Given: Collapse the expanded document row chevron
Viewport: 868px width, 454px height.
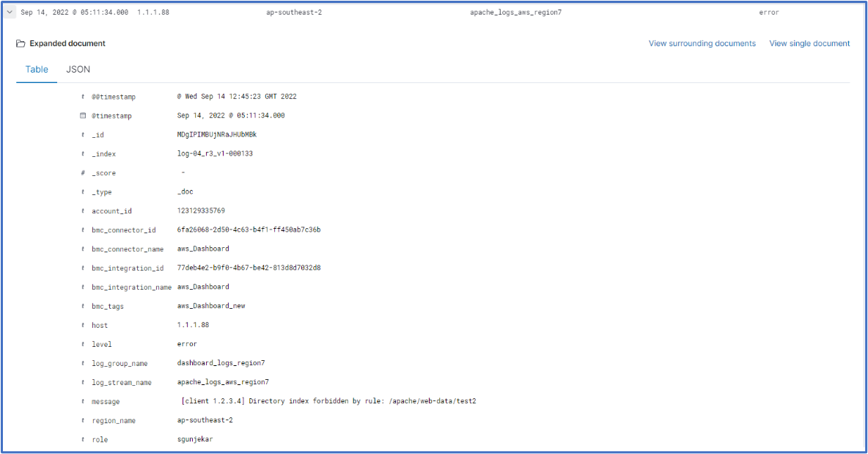Looking at the screenshot, I should click(10, 12).
